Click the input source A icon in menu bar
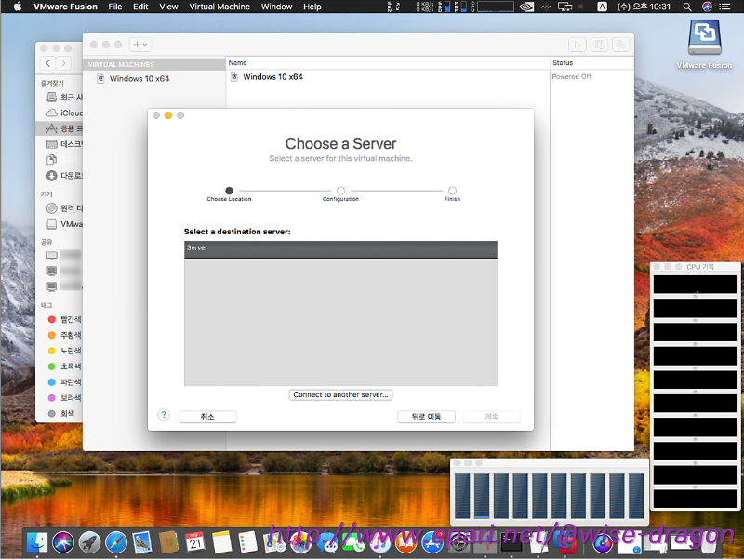Viewport: 744px width, 560px height. coord(602,7)
